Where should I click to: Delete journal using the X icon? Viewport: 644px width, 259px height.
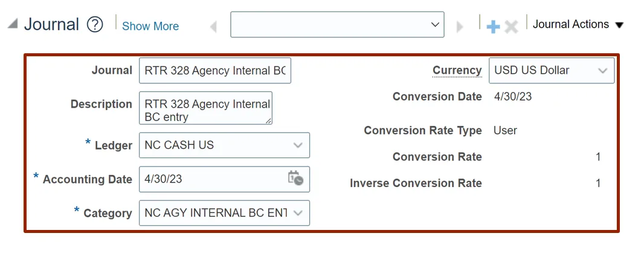tap(511, 27)
